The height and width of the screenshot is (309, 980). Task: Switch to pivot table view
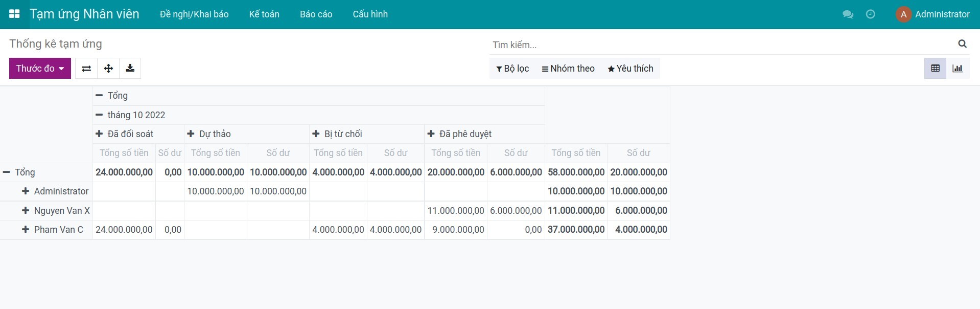pyautogui.click(x=935, y=69)
